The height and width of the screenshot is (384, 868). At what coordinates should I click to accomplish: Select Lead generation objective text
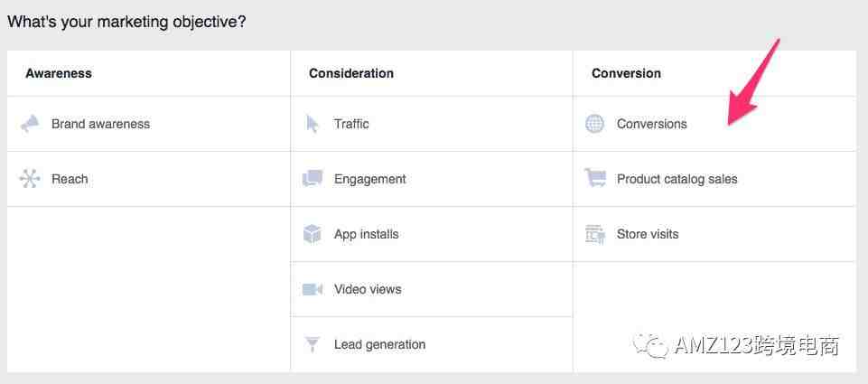point(379,344)
